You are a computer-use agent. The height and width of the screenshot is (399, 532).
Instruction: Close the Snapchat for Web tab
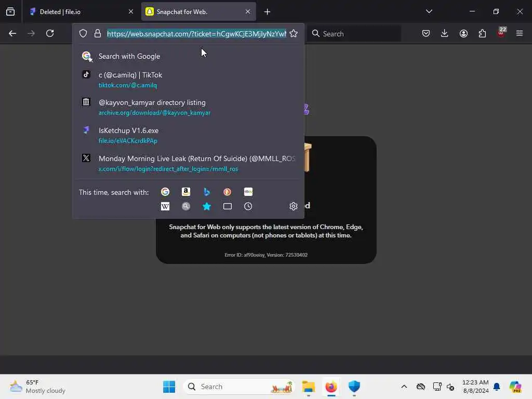tap(248, 12)
